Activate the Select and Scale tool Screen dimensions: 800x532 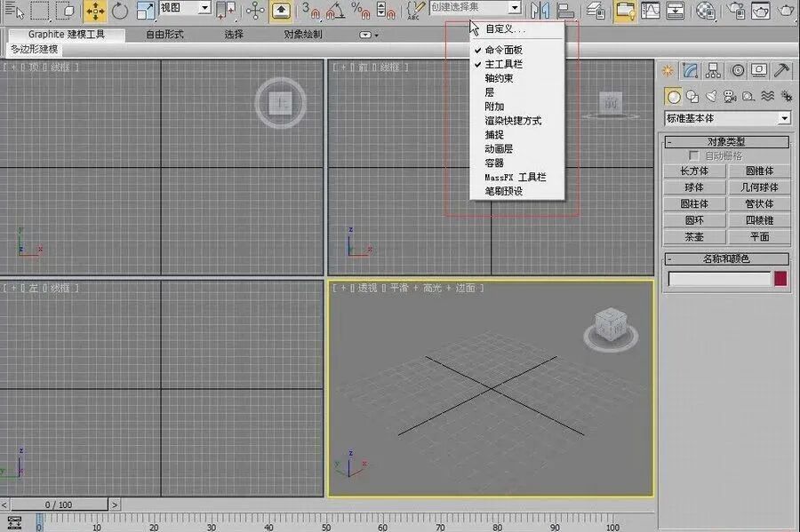146,11
